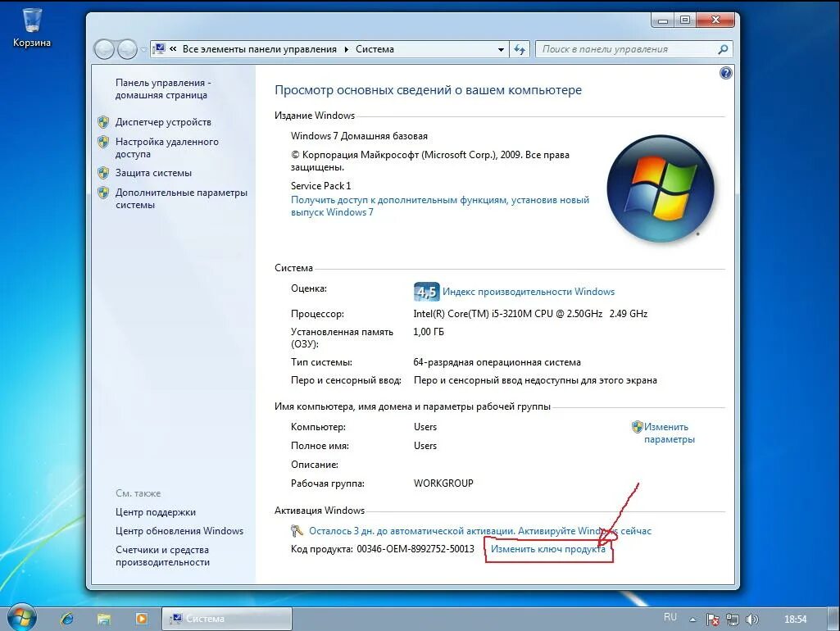Select "Все элементы панели управления" breadcrumb
Screen dimensions: 840x631
click(259, 49)
